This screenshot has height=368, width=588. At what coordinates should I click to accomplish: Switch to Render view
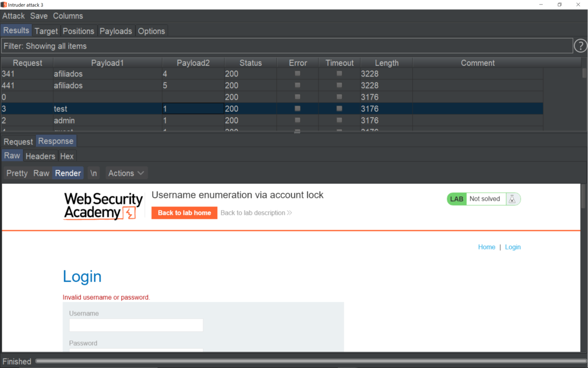[x=68, y=173]
